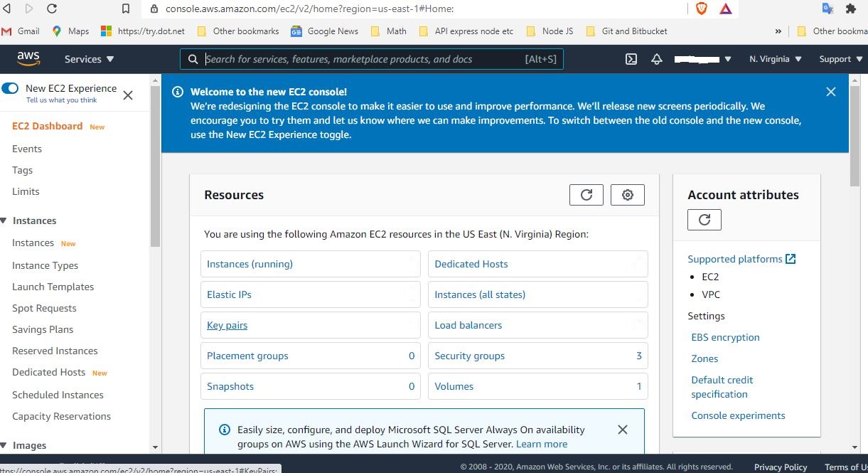Go to Spot Requests in sidebar
Image resolution: width=868 pixels, height=473 pixels.
[x=44, y=308]
